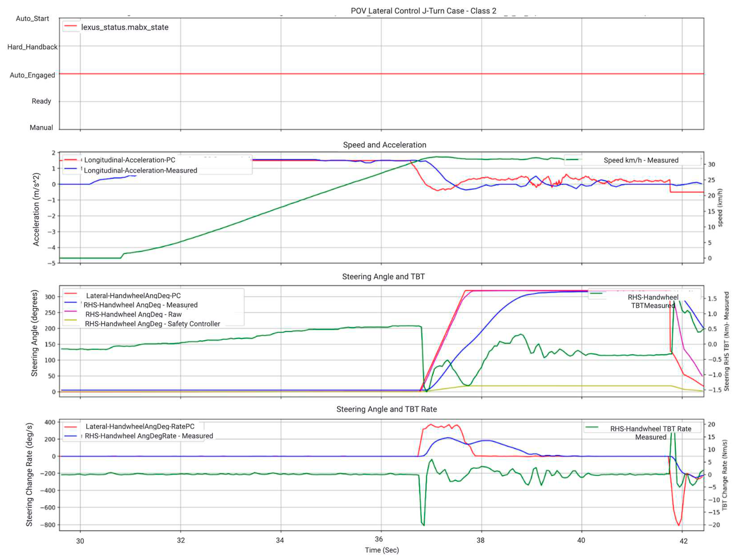
Task: Select RHS-Handwheel AngDeg - Safety Controller legend
Action: click(x=152, y=324)
